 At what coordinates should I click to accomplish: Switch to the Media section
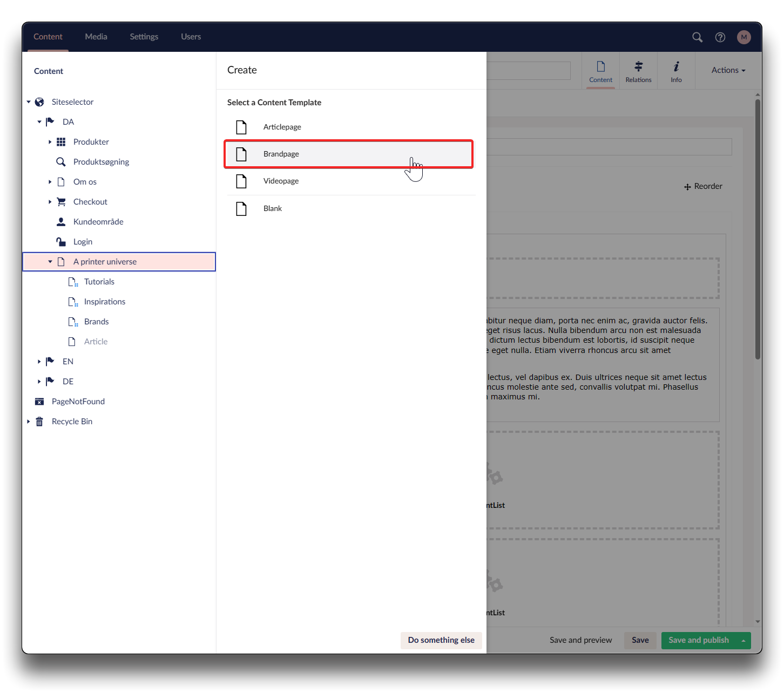96,37
